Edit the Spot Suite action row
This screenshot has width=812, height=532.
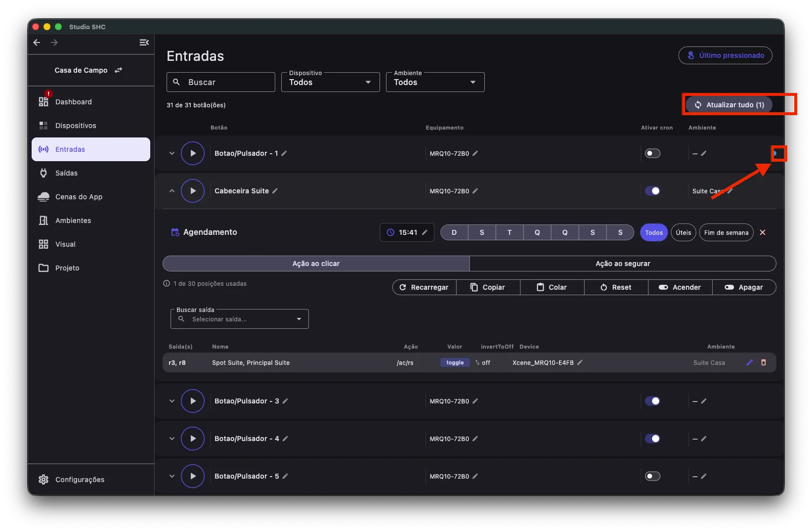point(750,362)
